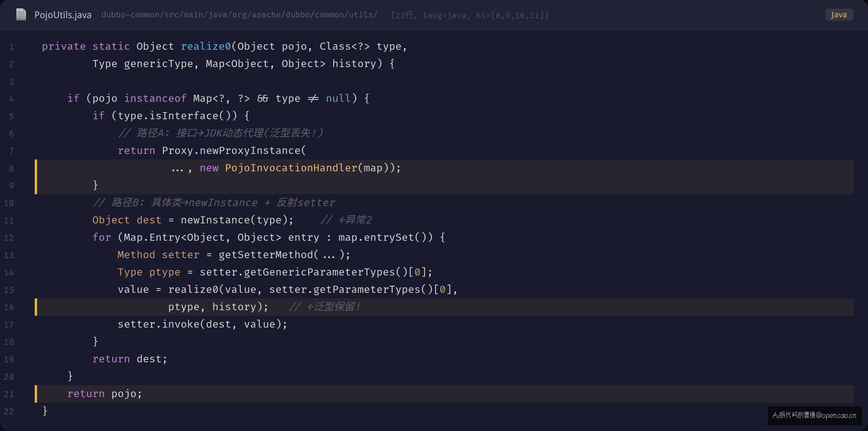
Task: Click 'private static' modifiers on line 1
Action: pos(86,46)
